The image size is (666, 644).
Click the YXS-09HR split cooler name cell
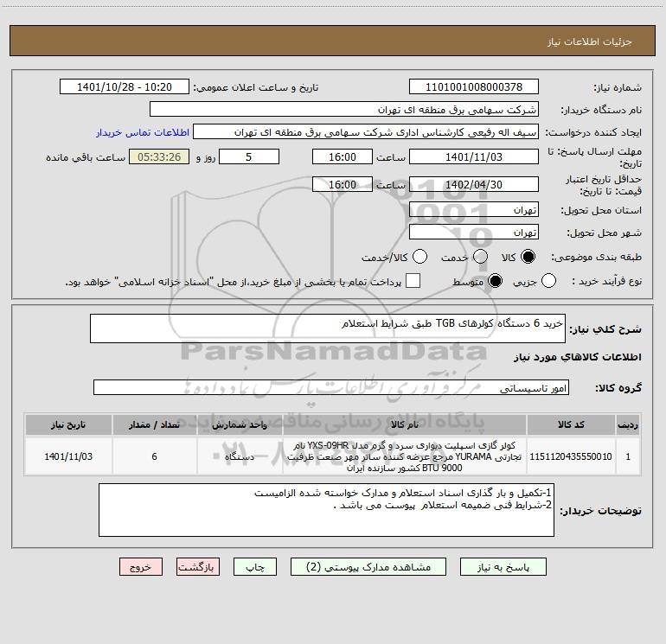coord(405,456)
